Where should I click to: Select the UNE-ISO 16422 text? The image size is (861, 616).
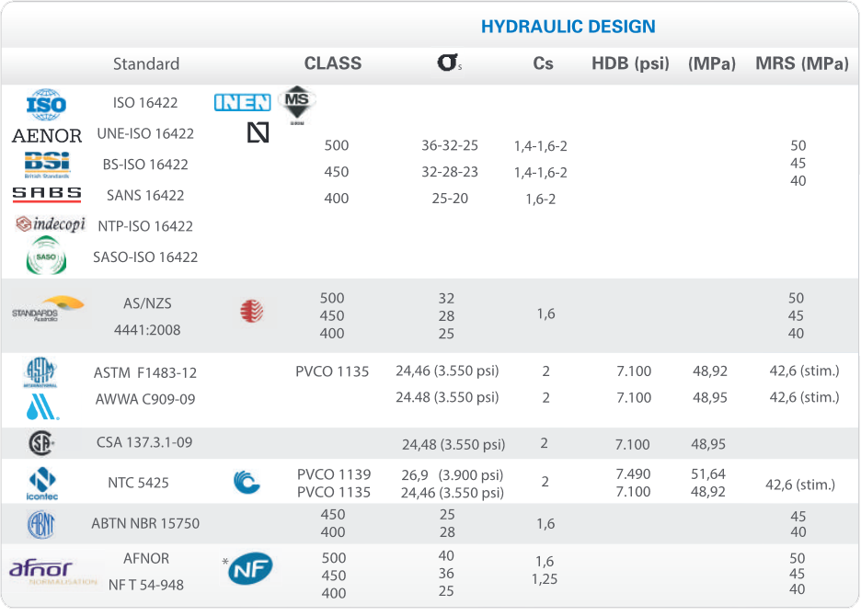tap(145, 133)
